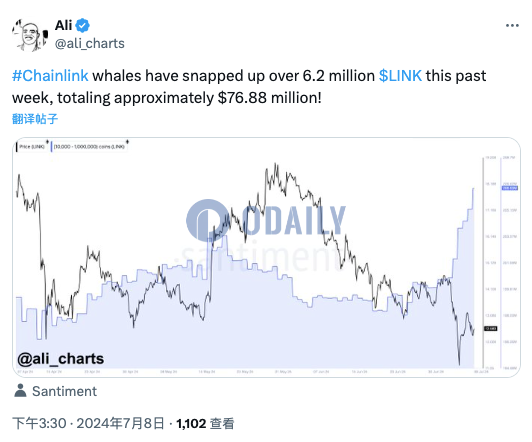Open the @ali_charts handle link
Viewport: 532px width, 442px height.
click(x=90, y=43)
